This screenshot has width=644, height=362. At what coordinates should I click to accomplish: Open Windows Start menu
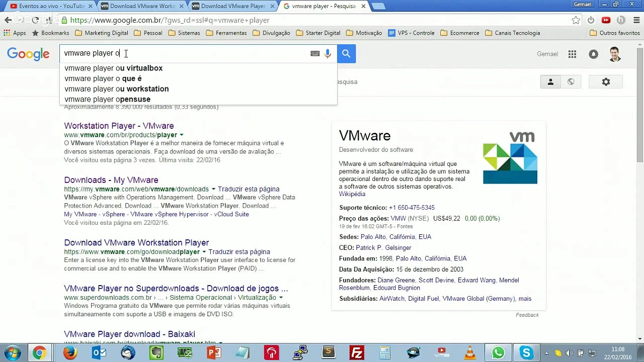coord(12,353)
